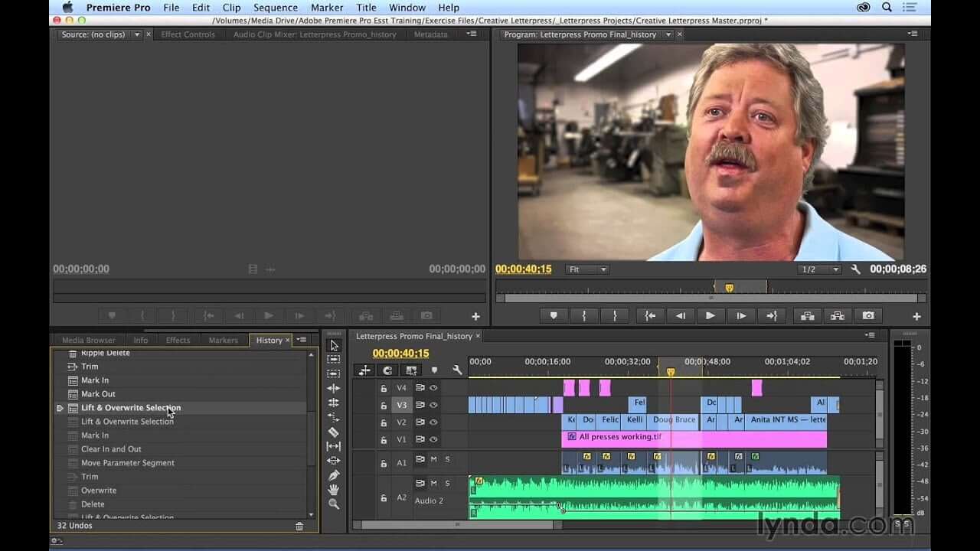Add a marker in the timeline
This screenshot has width=980, height=551.
pyautogui.click(x=435, y=370)
